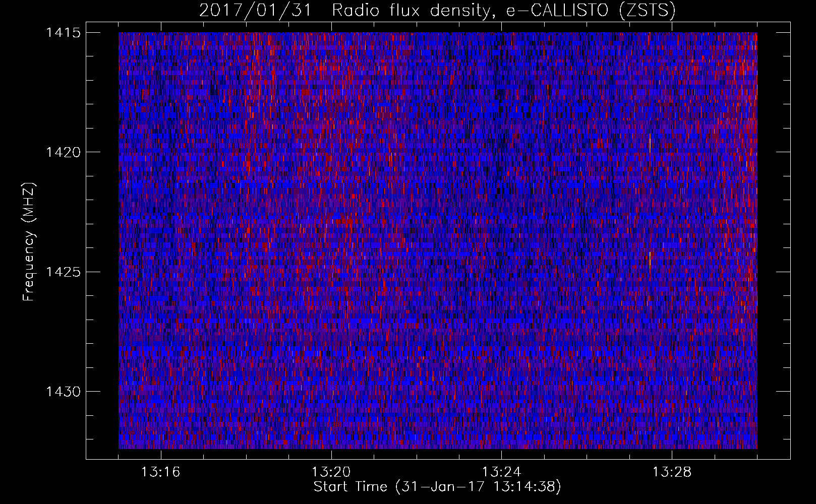Click the plot title '2017/01/31 Radio flux density, e-CALLISTO (ZSTS)'
The width and height of the screenshot is (816, 504).
437,10
